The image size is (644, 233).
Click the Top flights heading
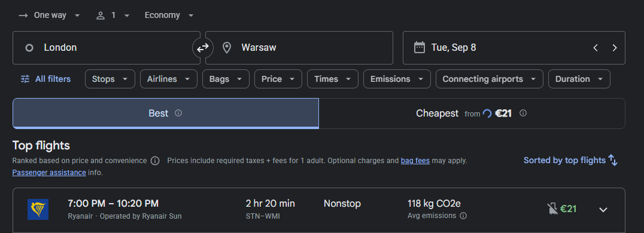point(41,146)
